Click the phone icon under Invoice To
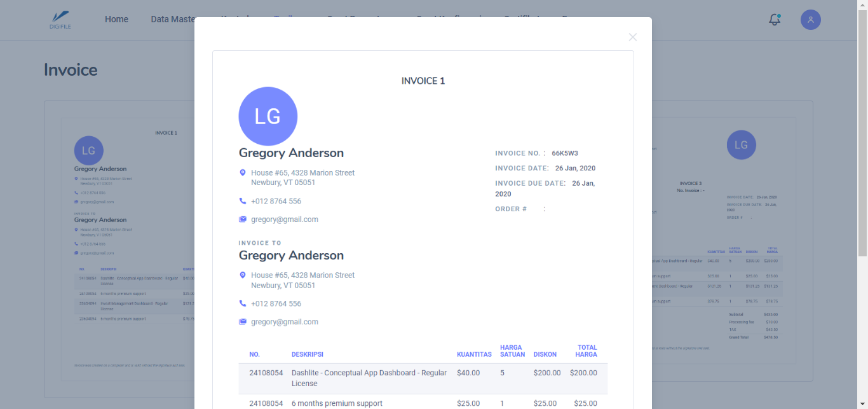868x409 pixels. [x=243, y=303]
